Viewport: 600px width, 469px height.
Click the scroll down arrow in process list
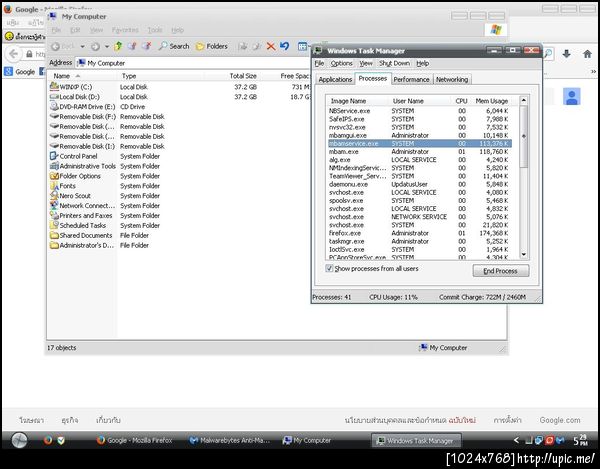pos(523,254)
